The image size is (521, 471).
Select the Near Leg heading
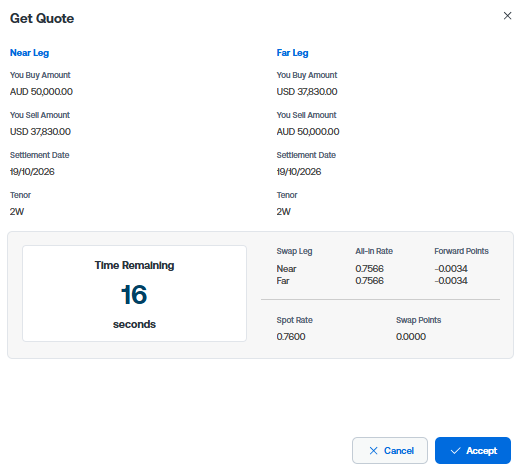[x=29, y=53]
